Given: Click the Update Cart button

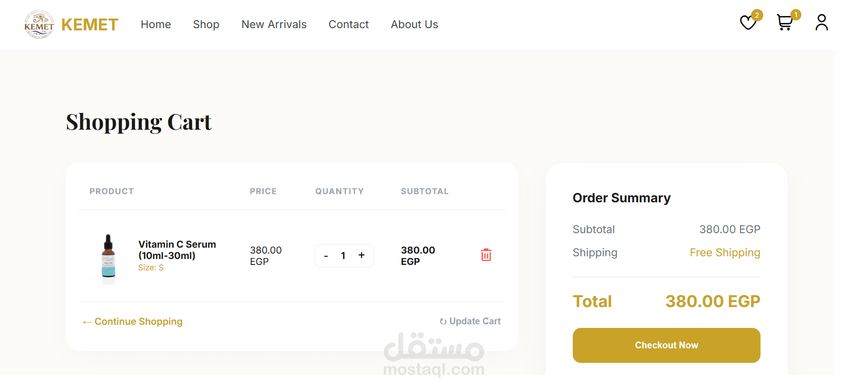Looking at the screenshot, I should [x=470, y=321].
